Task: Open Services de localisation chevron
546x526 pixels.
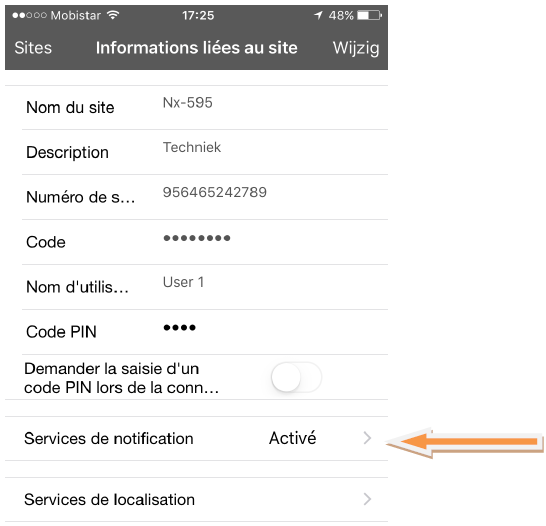Action: click(x=367, y=499)
